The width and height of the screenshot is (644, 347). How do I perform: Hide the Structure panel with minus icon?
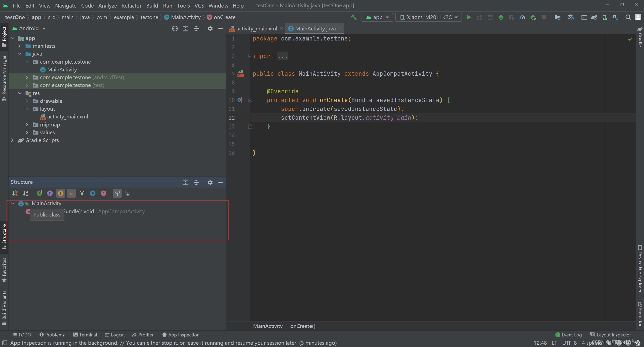click(221, 182)
